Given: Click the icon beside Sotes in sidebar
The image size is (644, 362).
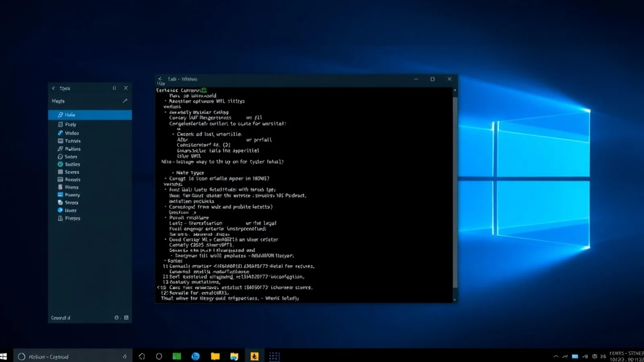Looking at the screenshot, I should click(x=60, y=156).
